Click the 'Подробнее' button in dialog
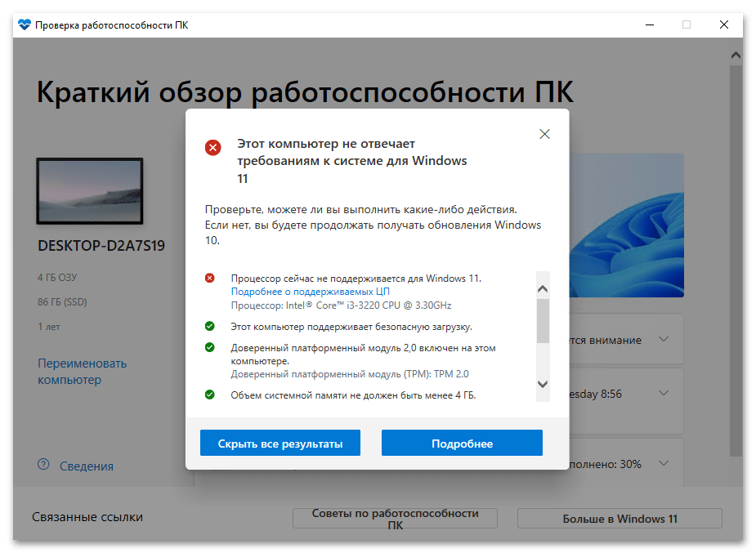 click(x=462, y=443)
